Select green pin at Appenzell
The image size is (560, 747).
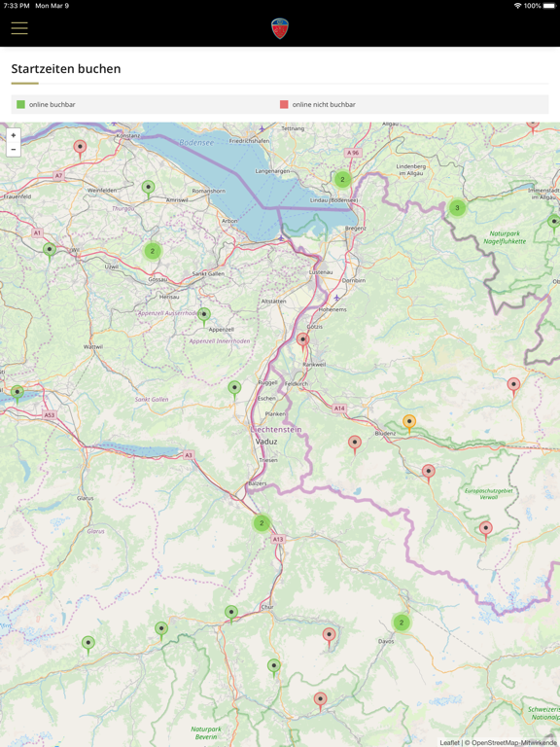click(204, 316)
